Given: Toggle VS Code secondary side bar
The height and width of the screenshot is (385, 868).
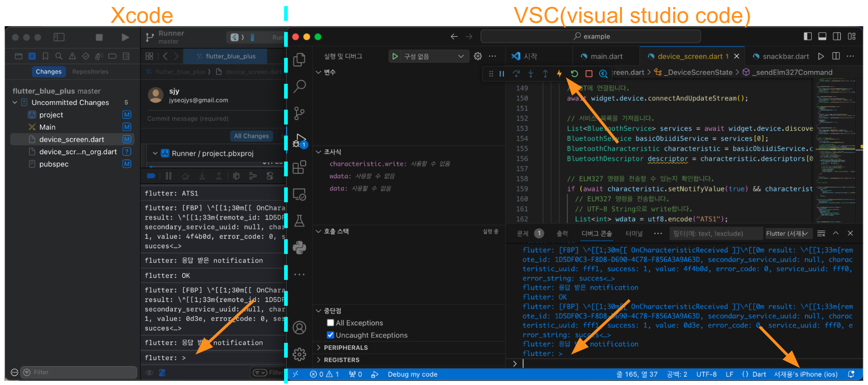Looking at the screenshot, I should [x=837, y=36].
